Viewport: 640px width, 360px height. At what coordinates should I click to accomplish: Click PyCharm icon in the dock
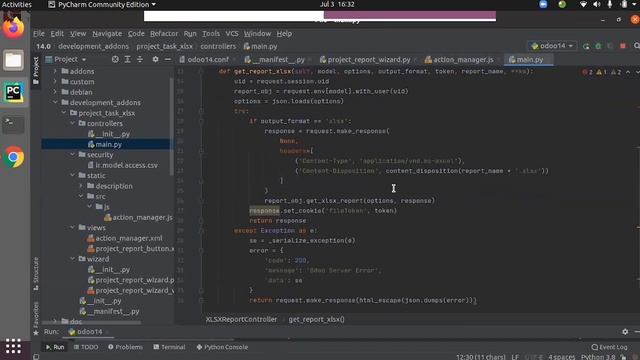(13, 93)
